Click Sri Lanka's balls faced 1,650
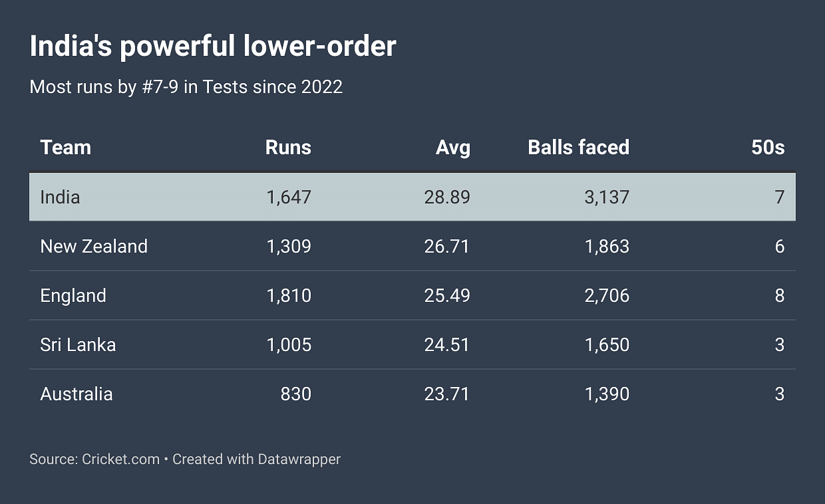 pos(607,344)
